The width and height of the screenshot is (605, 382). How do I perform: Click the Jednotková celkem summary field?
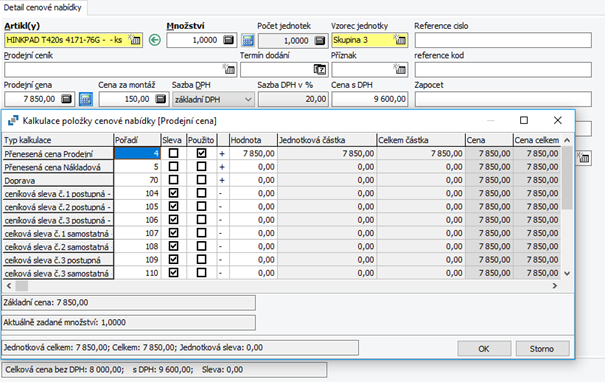[180, 348]
